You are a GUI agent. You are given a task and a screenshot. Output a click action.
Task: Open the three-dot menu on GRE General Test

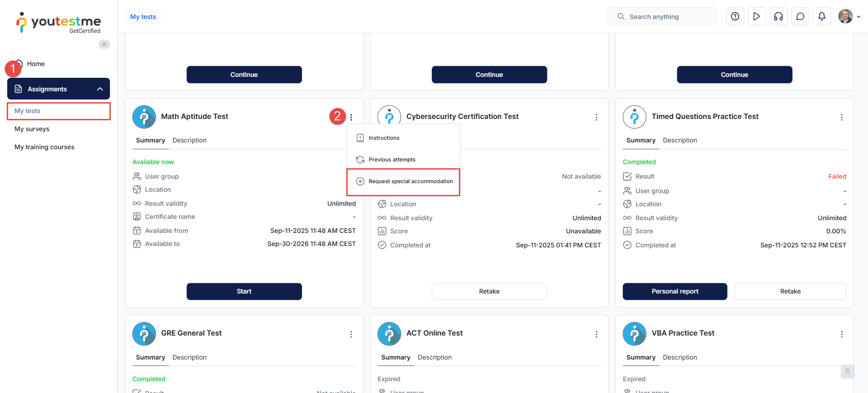[x=351, y=334]
